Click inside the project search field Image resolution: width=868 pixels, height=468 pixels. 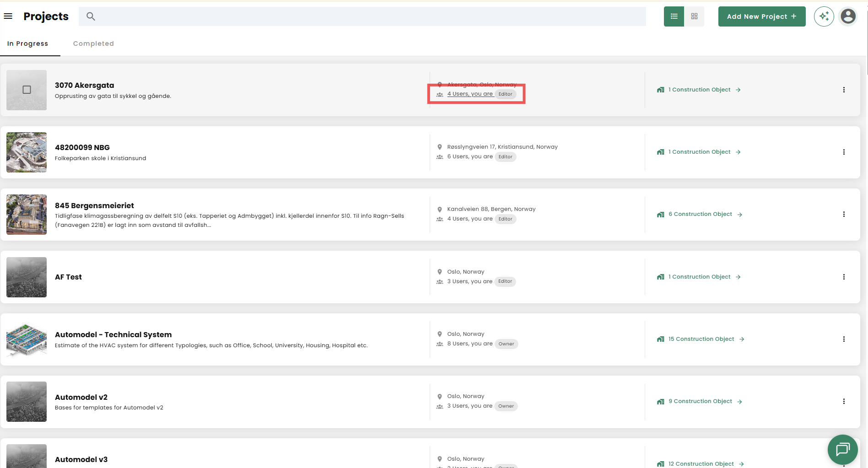click(x=366, y=16)
